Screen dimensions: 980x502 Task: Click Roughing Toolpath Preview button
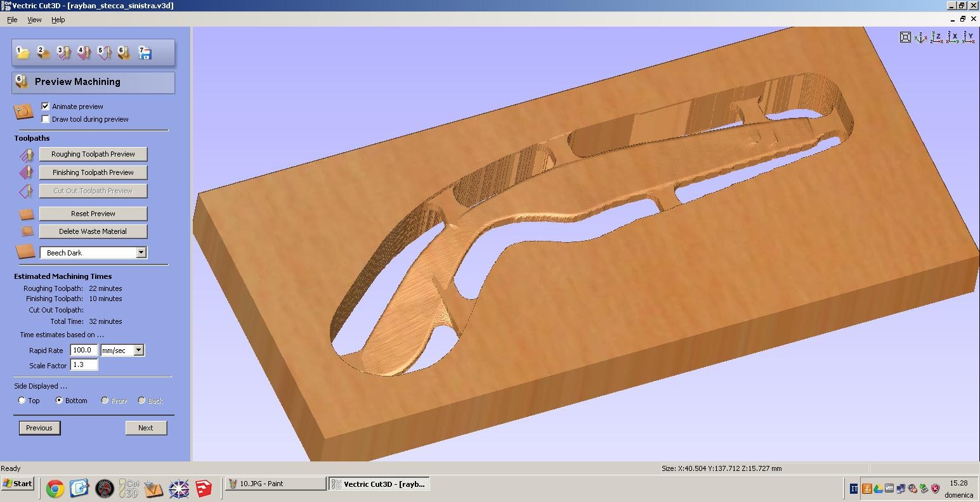[93, 154]
